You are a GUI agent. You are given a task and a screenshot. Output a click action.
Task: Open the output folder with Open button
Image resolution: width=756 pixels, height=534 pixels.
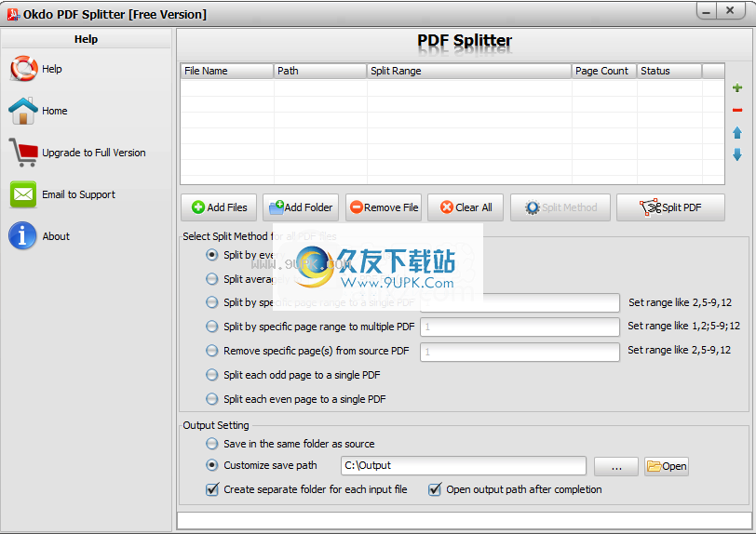pyautogui.click(x=667, y=466)
